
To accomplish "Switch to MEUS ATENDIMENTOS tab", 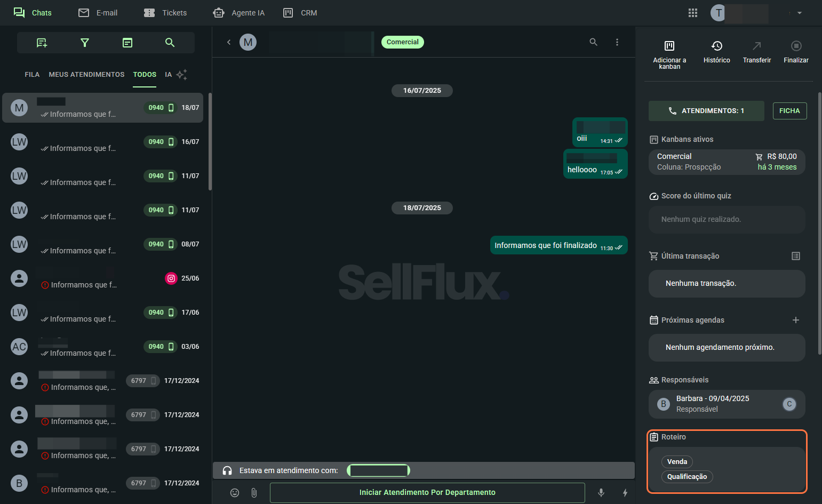I will point(86,75).
